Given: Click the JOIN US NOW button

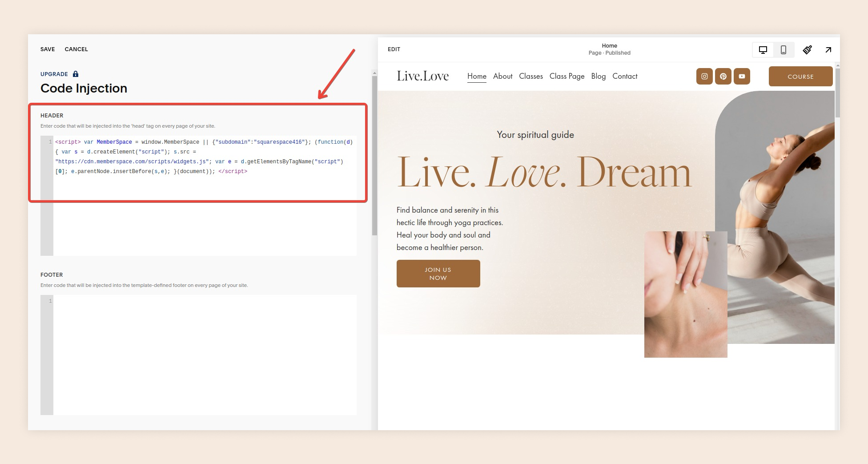Looking at the screenshot, I should point(438,274).
